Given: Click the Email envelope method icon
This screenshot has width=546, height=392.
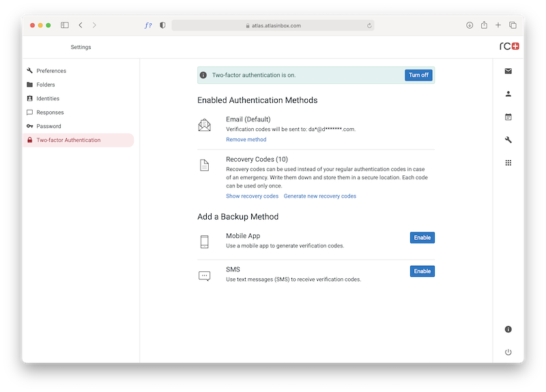Looking at the screenshot, I should [x=204, y=125].
